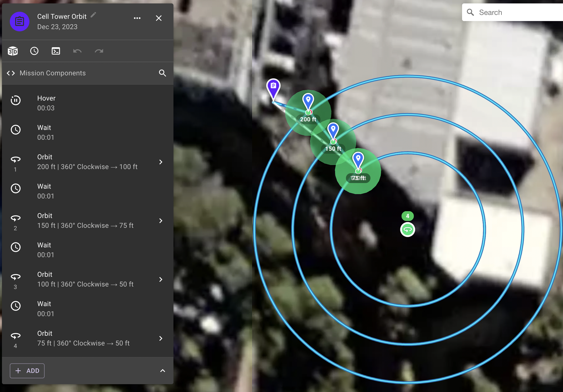Click the 200 ft altitude label
Image resolution: width=563 pixels, height=392 pixels.
point(308,119)
